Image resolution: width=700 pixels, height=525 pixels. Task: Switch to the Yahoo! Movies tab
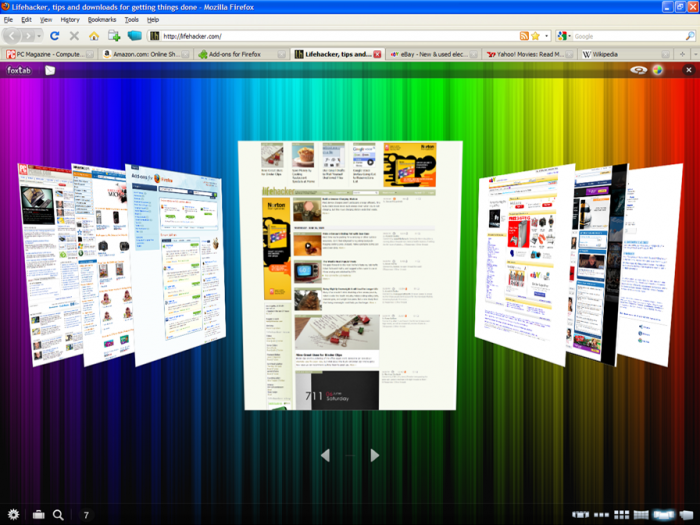[529, 54]
